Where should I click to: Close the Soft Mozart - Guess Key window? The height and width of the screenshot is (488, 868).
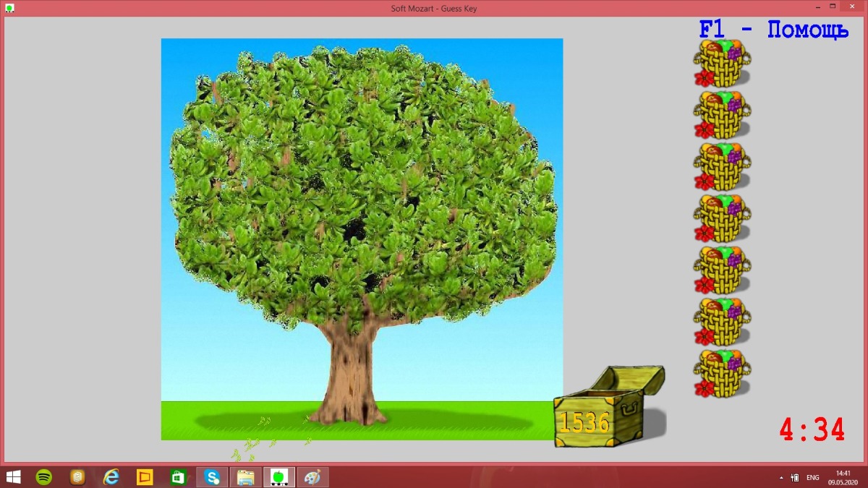[851, 7]
